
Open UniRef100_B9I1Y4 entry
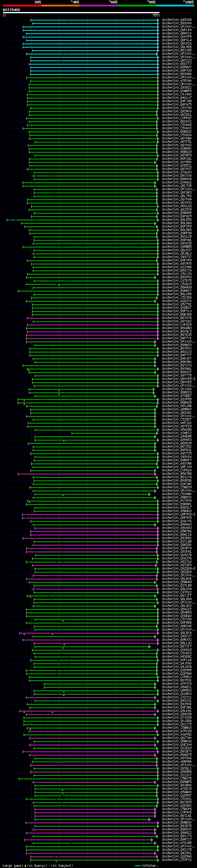tap(176, 477)
